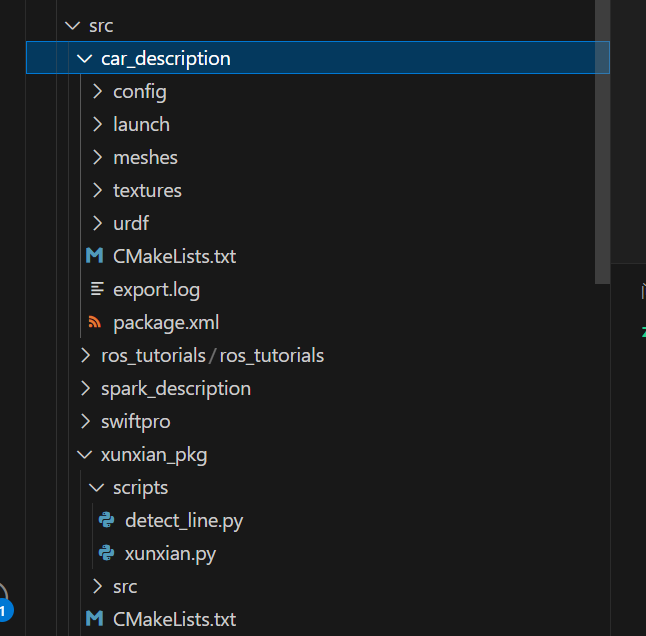
Task: Open the export.log file
Action: click(157, 290)
